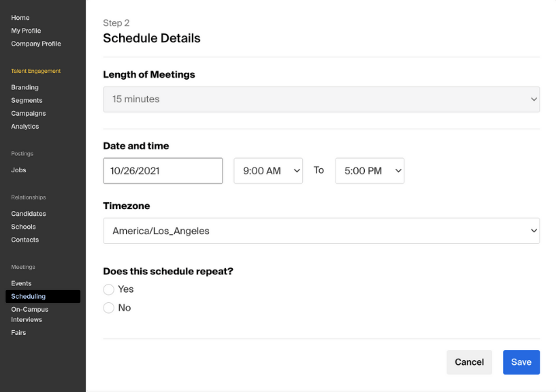The width and height of the screenshot is (556, 392).
Task: Open the America/Los_Angeles timezone dropdown
Action: [321, 231]
